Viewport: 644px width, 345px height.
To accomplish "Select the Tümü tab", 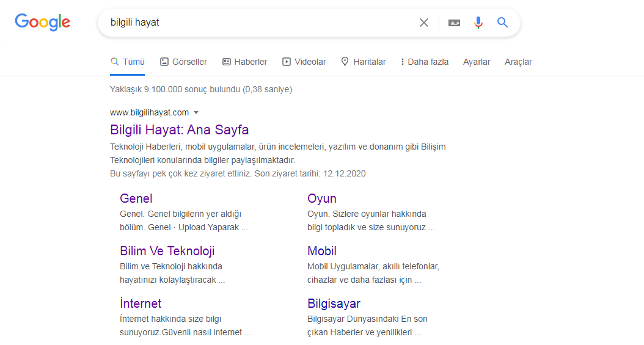I will (127, 62).
